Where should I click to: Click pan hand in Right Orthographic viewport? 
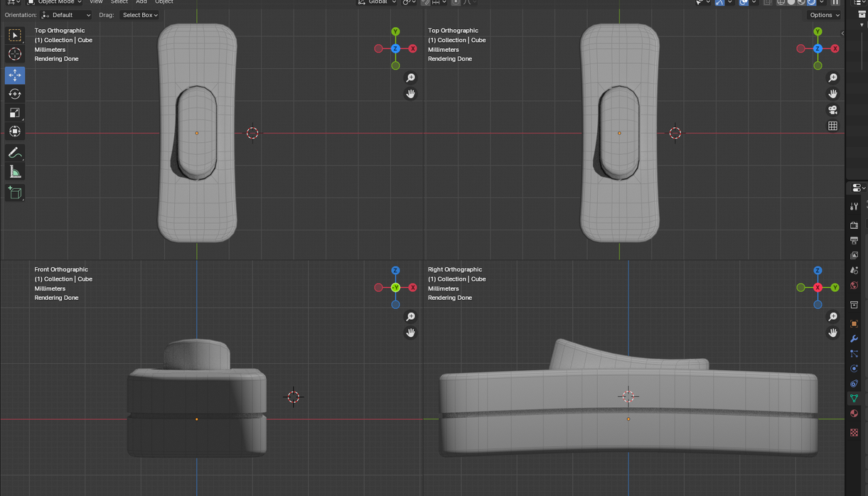832,333
